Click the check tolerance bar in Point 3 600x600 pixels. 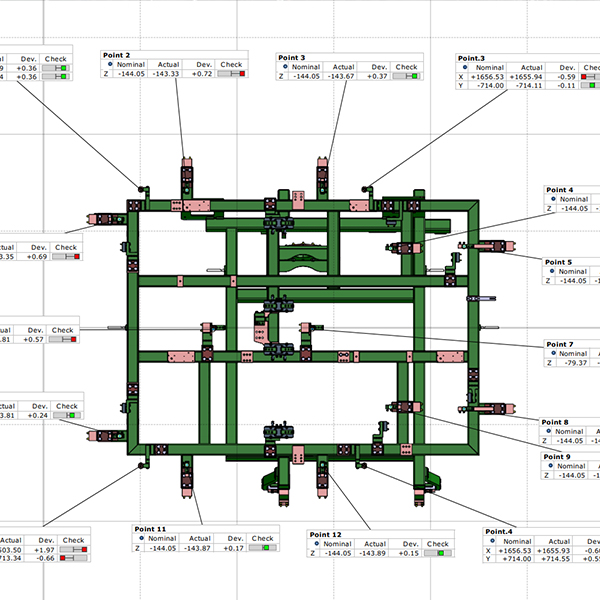(x=407, y=75)
